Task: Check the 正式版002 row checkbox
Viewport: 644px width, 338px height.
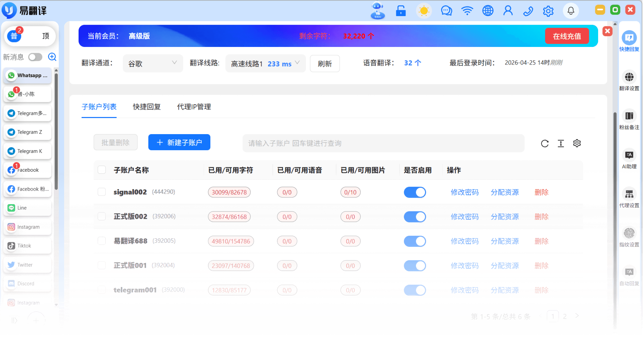Action: pyautogui.click(x=102, y=216)
